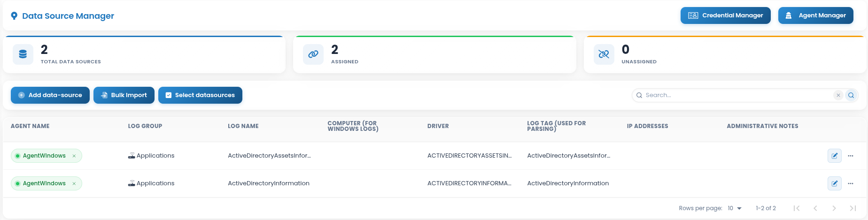Viewport: 868px width, 220px height.
Task: Toggle Select datasources mode
Action: 200,95
